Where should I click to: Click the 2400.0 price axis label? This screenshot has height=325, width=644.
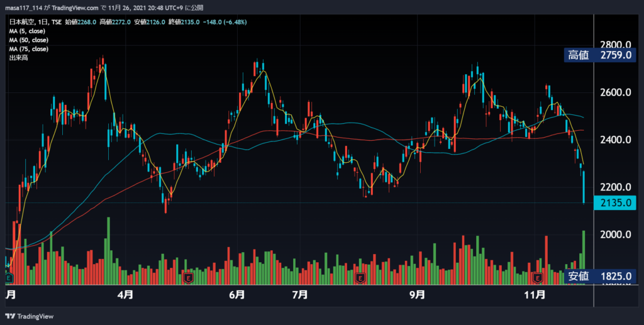[x=616, y=140]
